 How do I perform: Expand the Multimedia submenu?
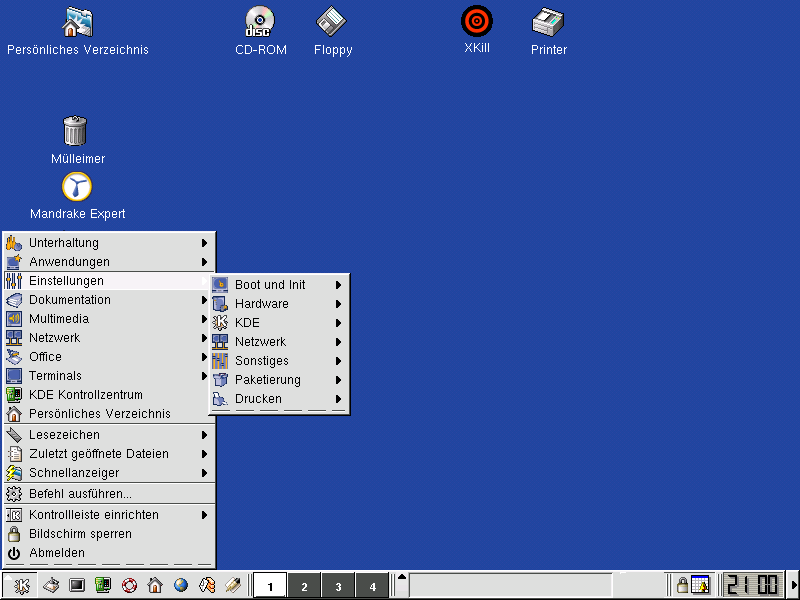point(109,319)
